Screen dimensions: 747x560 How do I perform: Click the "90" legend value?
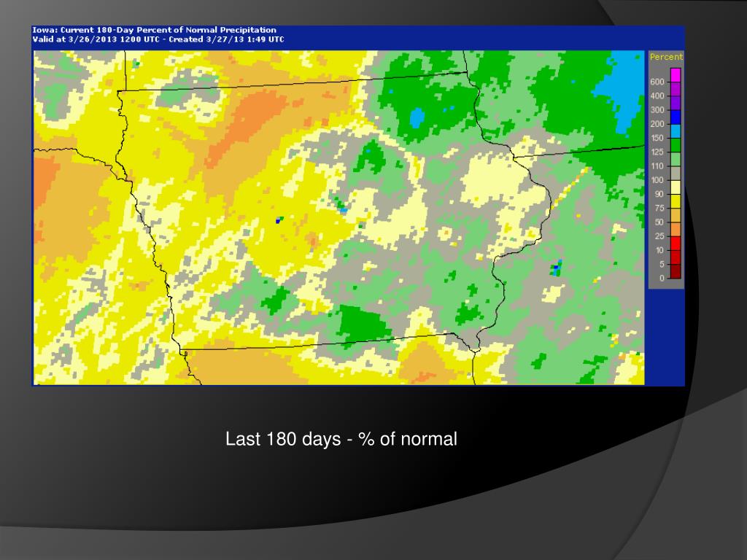tap(659, 194)
